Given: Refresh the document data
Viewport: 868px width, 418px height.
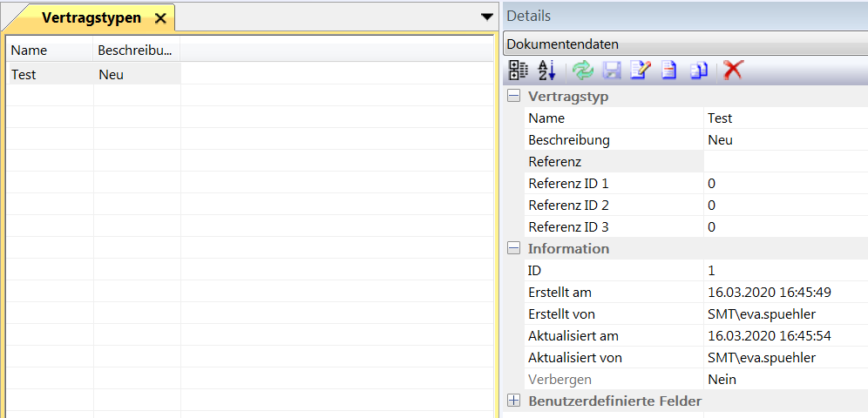Looking at the screenshot, I should click(x=583, y=71).
